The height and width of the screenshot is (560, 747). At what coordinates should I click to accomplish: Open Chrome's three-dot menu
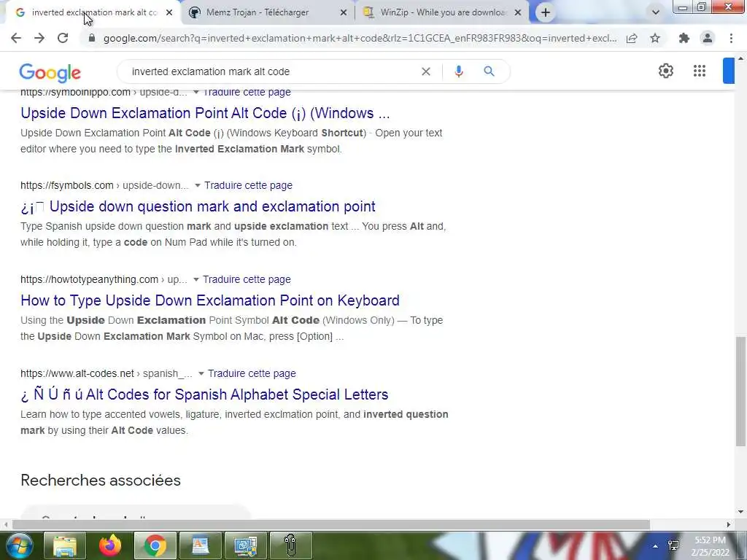click(x=731, y=38)
